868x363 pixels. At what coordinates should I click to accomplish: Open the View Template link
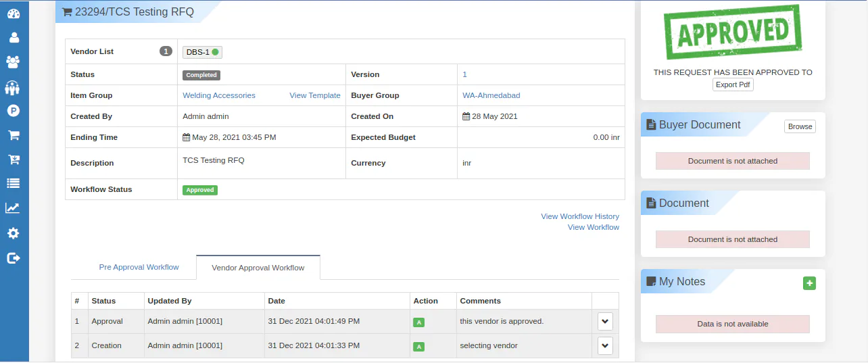click(315, 95)
